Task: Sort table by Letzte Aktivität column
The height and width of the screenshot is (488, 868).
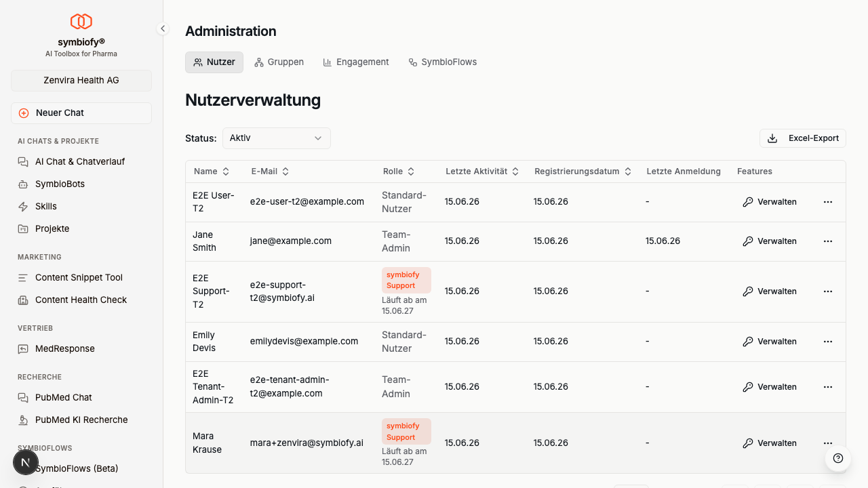Action: click(x=482, y=171)
